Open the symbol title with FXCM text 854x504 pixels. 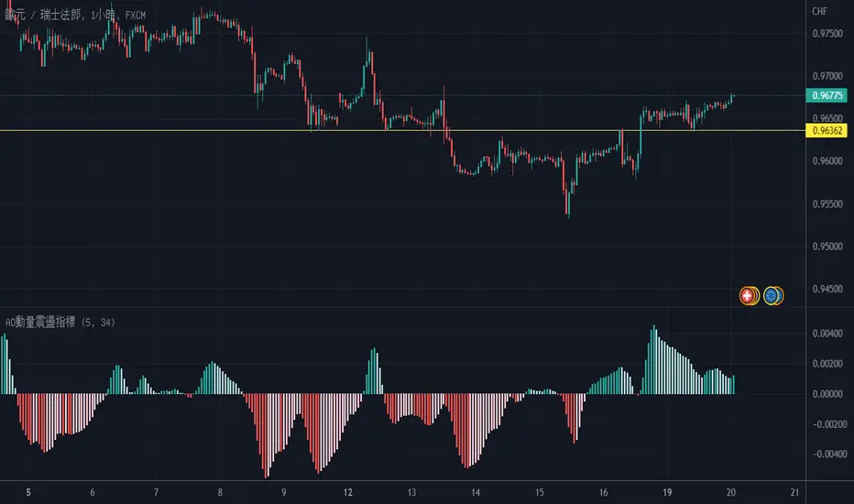click(75, 15)
